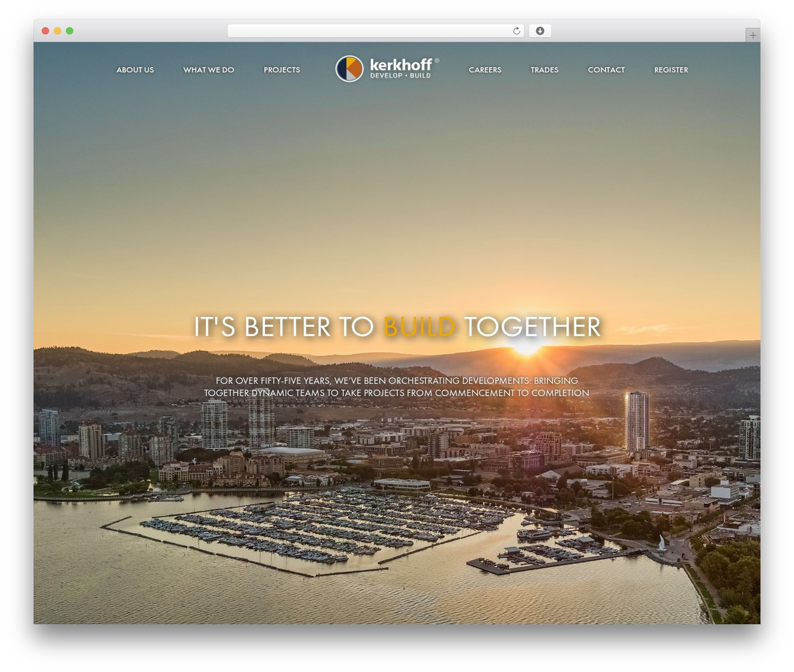Open the browser downloads button
This screenshot has height=672, width=794.
point(540,31)
